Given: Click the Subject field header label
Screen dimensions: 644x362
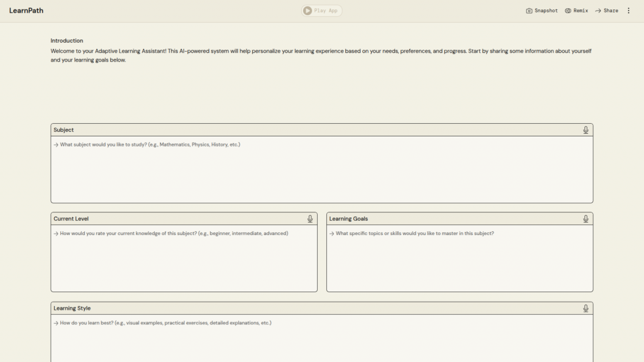Looking at the screenshot, I should point(64,130).
